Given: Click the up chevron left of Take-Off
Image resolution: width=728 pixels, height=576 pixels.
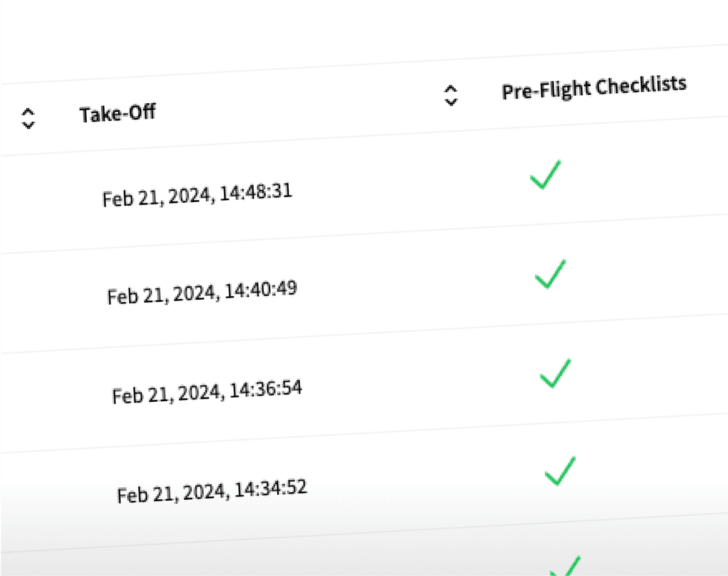Looking at the screenshot, I should [27, 112].
